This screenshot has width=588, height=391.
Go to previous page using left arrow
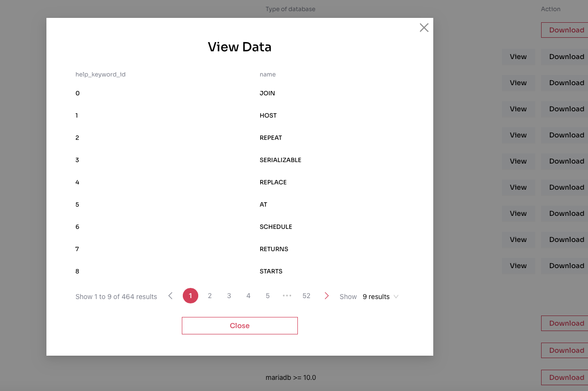click(170, 296)
